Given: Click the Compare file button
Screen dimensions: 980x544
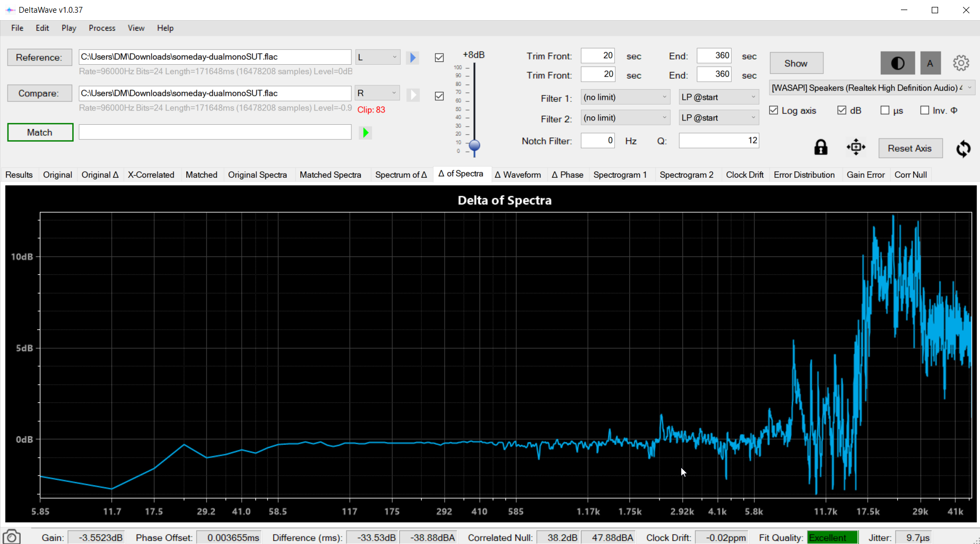Looking at the screenshot, I should 39,93.
